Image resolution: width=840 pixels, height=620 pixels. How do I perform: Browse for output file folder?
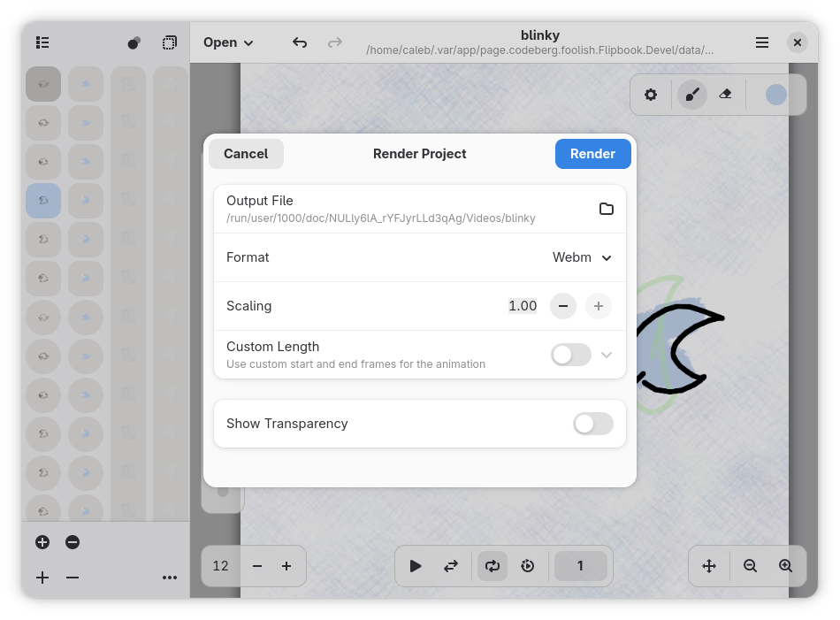606,209
